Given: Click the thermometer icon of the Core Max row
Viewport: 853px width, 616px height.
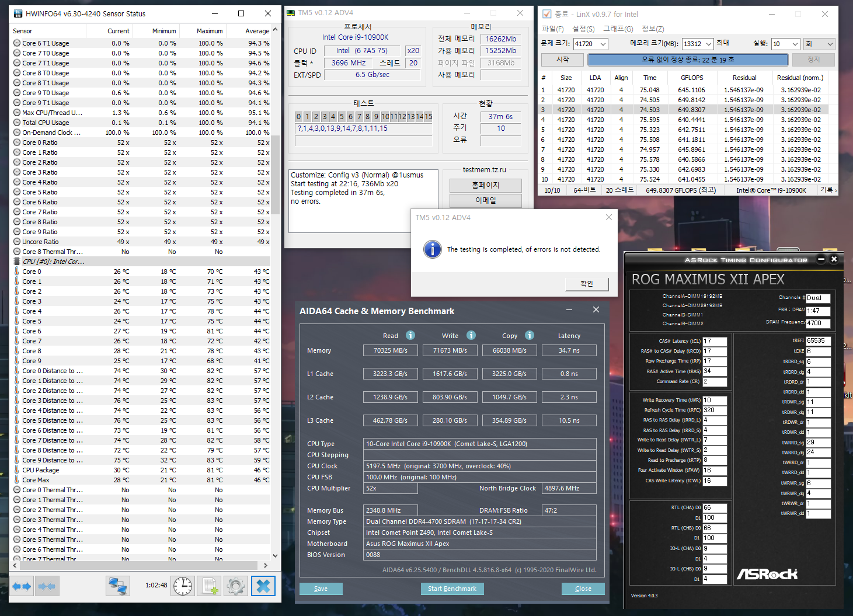Looking at the screenshot, I should tap(17, 480).
